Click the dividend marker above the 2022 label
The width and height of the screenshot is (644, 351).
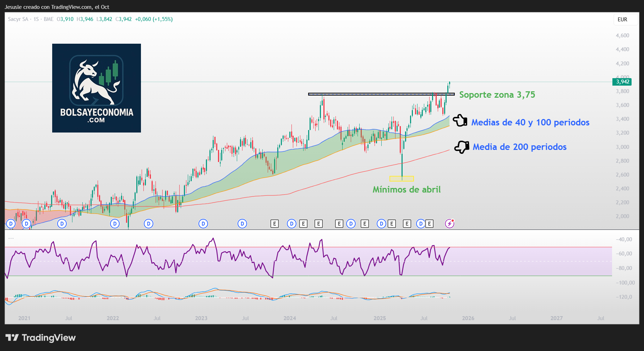(115, 223)
